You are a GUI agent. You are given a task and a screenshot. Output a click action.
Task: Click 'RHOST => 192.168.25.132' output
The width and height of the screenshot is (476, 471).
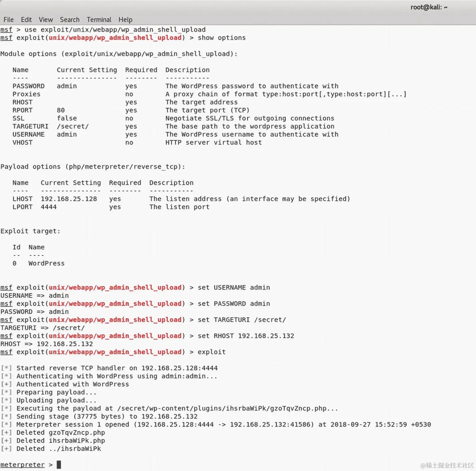47,344
